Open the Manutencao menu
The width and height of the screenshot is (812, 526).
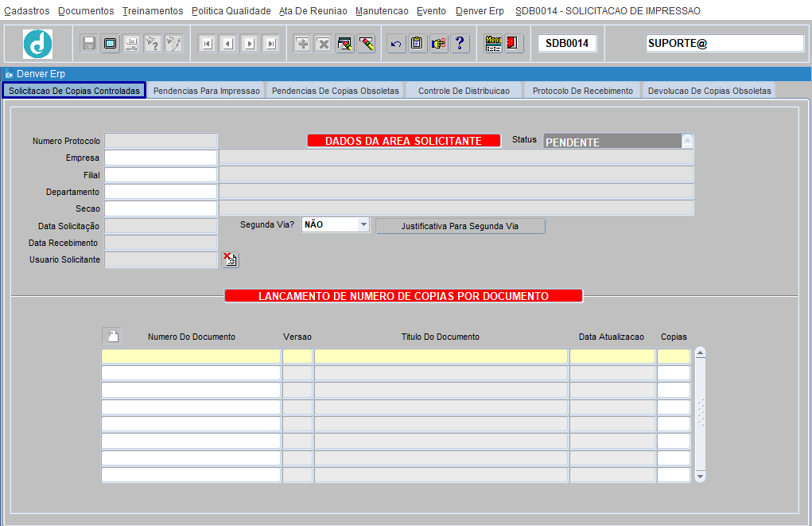click(x=382, y=11)
